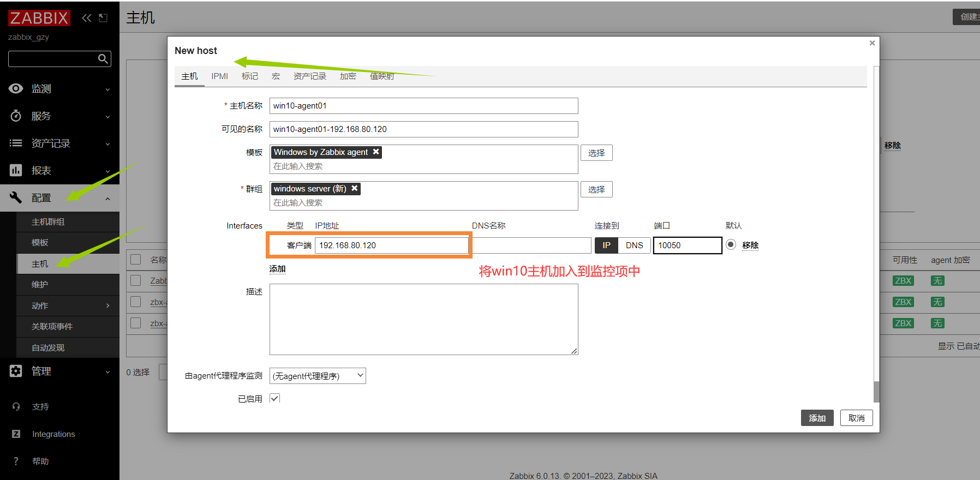Toggle the sidebar hide icon next to the collapse chevrons

click(103, 18)
